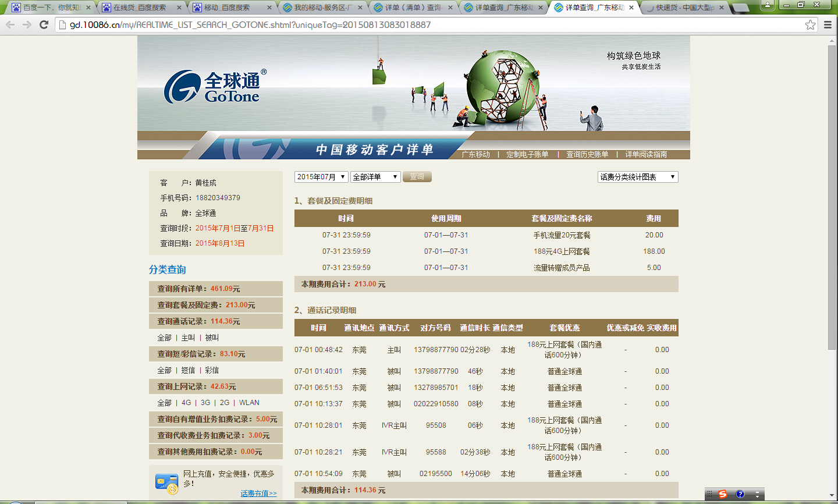Open the new tab button
The image size is (838, 504).
click(740, 8)
